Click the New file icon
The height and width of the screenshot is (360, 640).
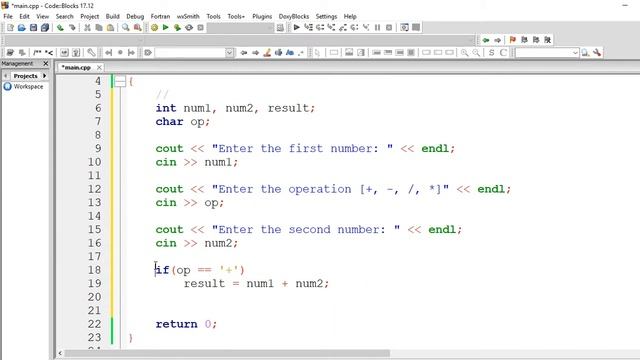(10, 27)
